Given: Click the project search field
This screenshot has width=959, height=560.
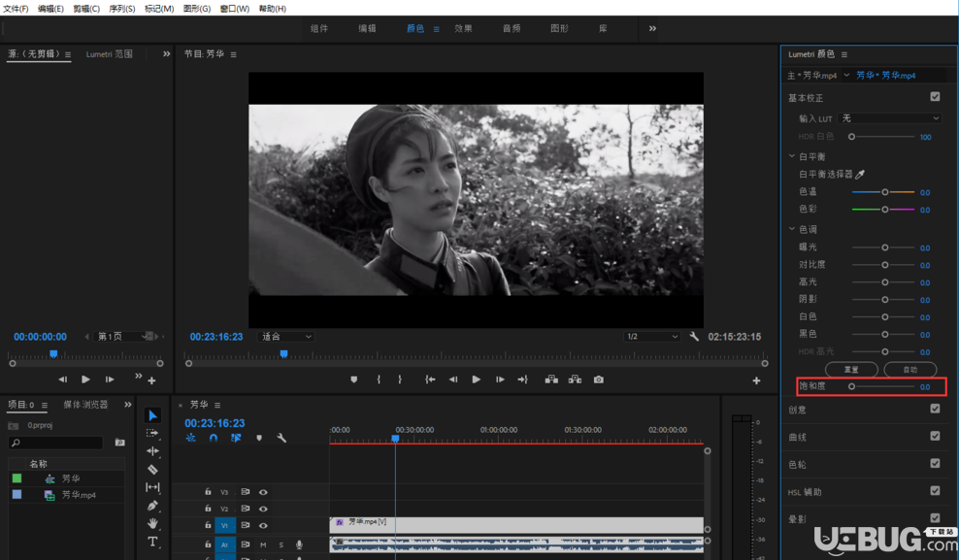Looking at the screenshot, I should 55,443.
